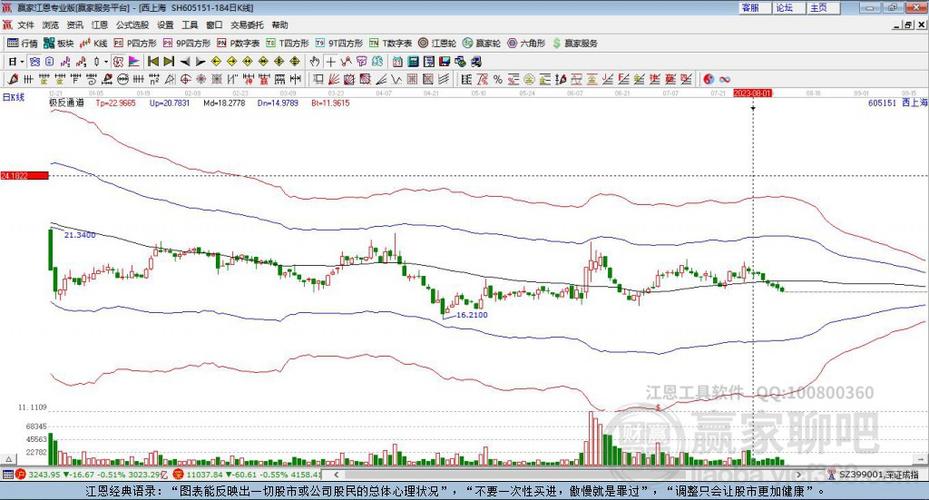Open the P数字表 tool
This screenshot has height=500, width=929.
[x=238, y=43]
